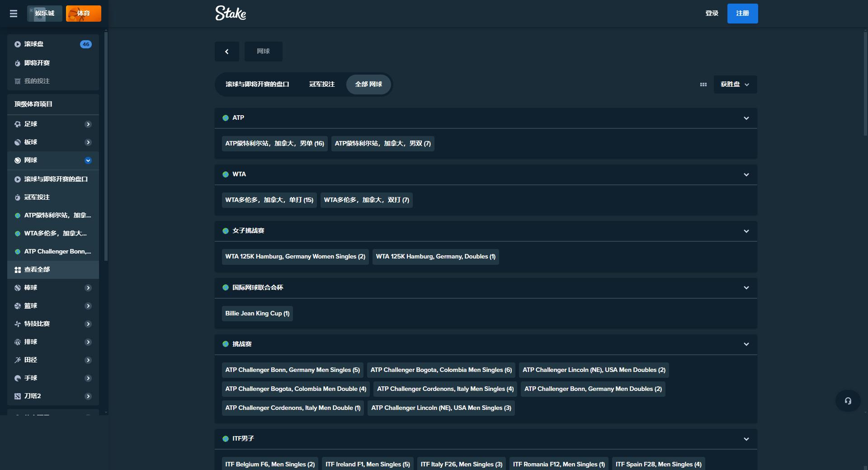The width and height of the screenshot is (868, 470).
Task: Click the globe icon beside ATP header
Action: click(x=226, y=118)
